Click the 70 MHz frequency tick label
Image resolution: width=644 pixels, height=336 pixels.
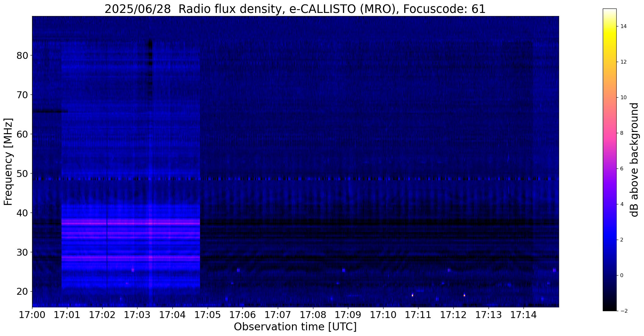coord(22,95)
